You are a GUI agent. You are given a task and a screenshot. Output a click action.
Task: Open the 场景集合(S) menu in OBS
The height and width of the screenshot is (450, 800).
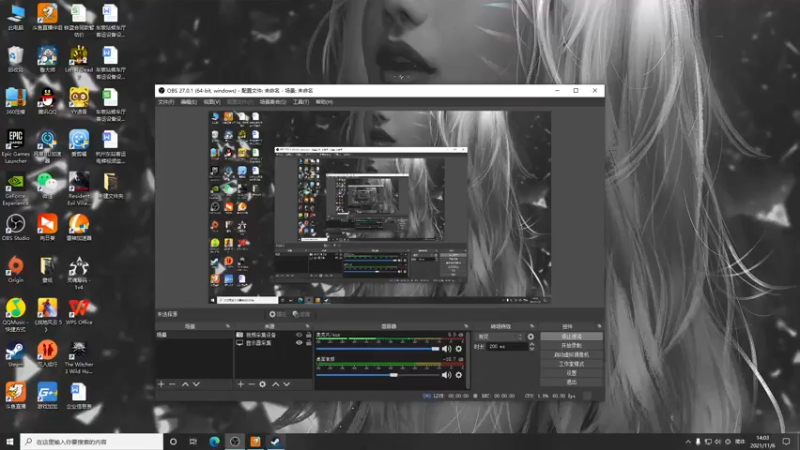tap(273, 102)
